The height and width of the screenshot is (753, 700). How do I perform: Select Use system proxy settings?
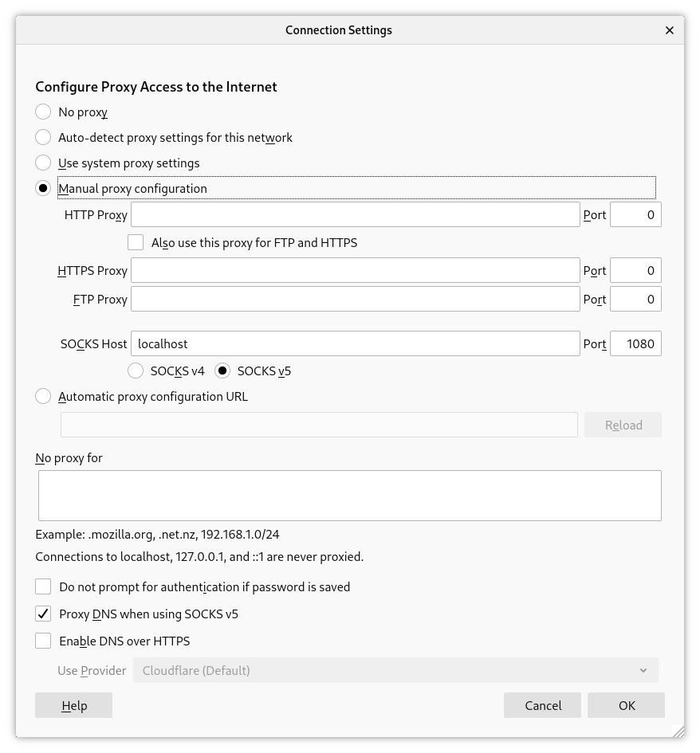[44, 163]
